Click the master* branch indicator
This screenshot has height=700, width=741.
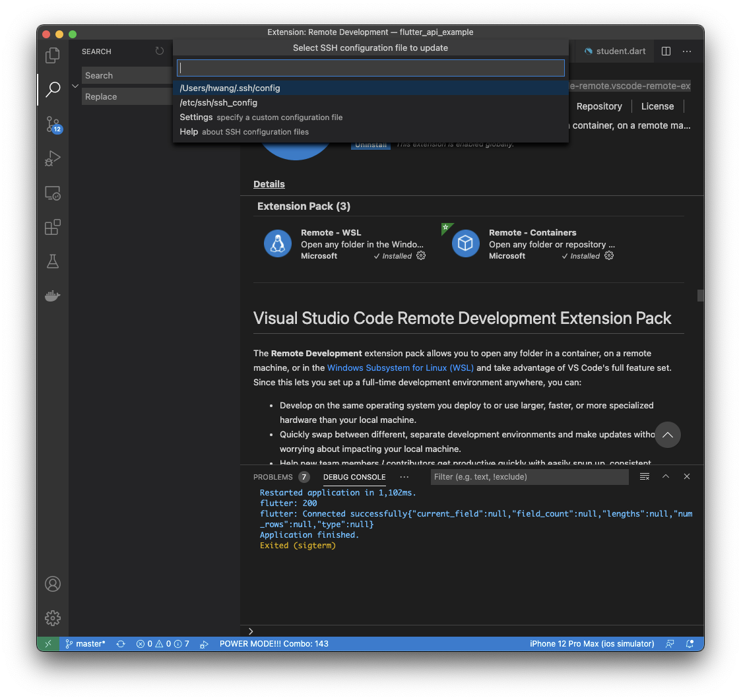point(85,644)
